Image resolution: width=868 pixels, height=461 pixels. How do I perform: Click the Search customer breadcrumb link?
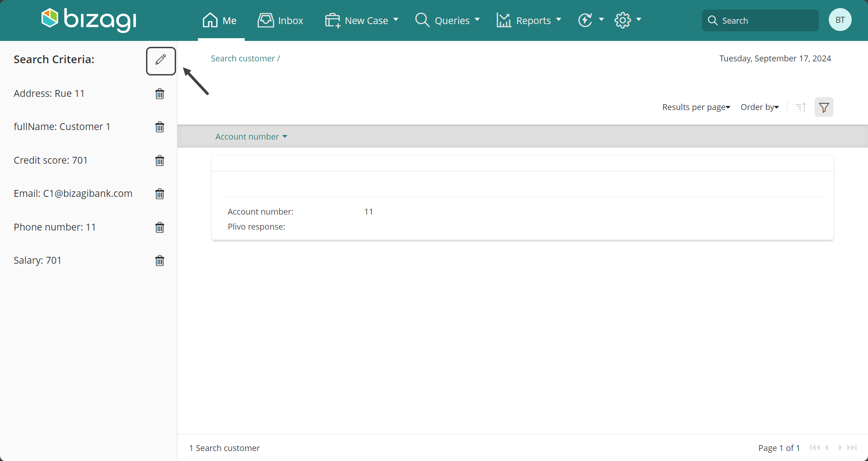243,59
